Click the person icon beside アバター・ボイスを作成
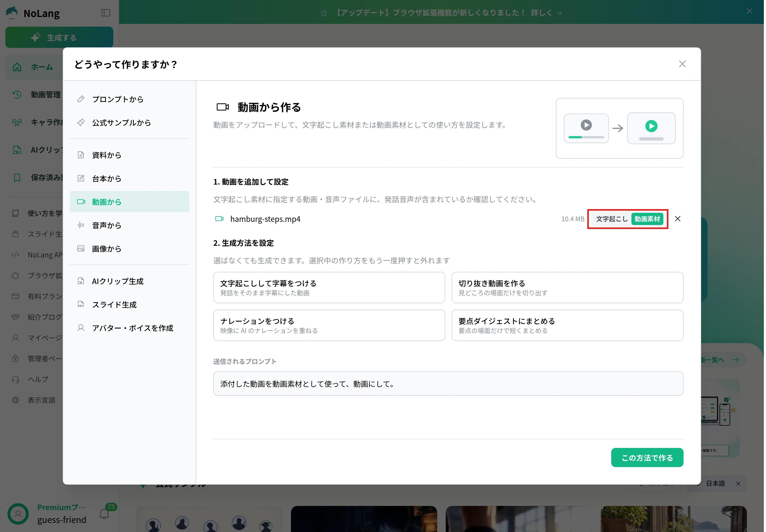Viewport: 766px width, 532px height. (x=81, y=328)
